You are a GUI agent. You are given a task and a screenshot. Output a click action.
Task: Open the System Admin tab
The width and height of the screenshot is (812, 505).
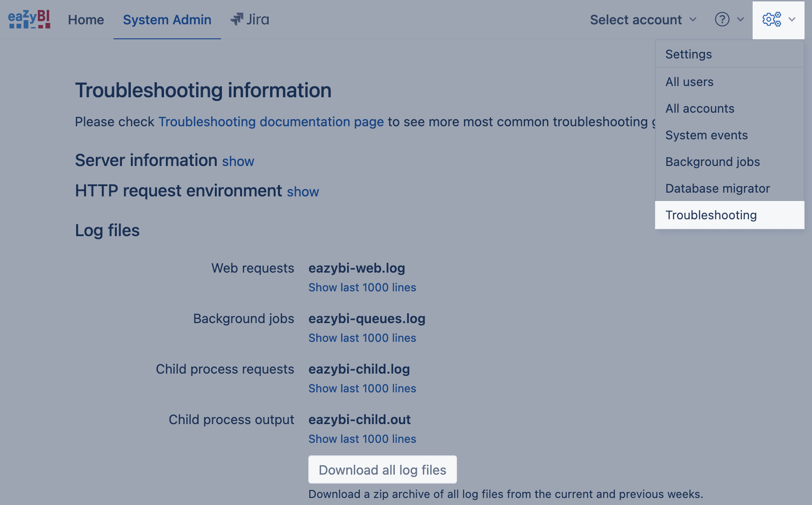click(x=167, y=20)
